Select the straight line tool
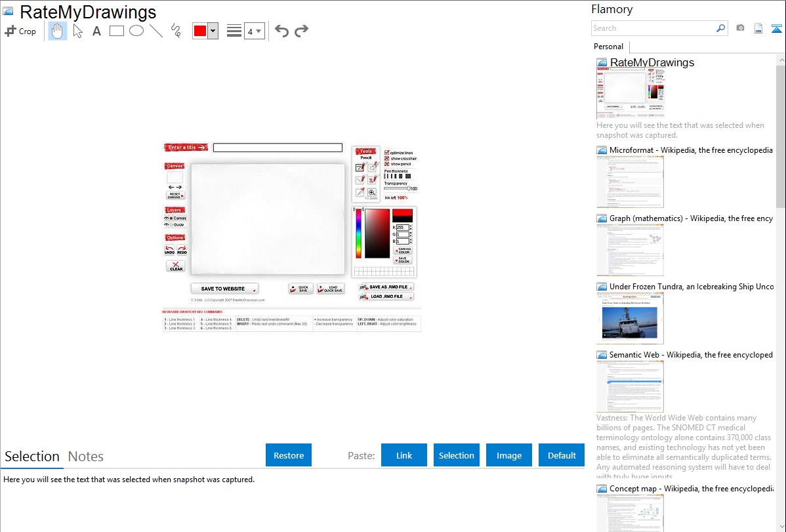The width and height of the screenshot is (786, 532). [x=156, y=31]
